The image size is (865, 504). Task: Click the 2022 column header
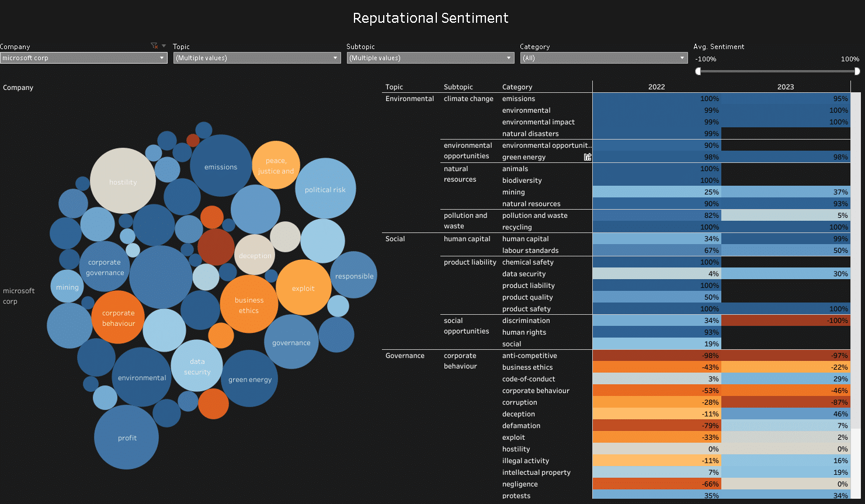coord(656,87)
